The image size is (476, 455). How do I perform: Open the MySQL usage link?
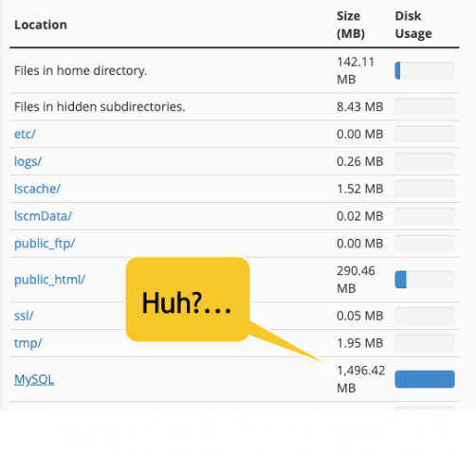34,379
